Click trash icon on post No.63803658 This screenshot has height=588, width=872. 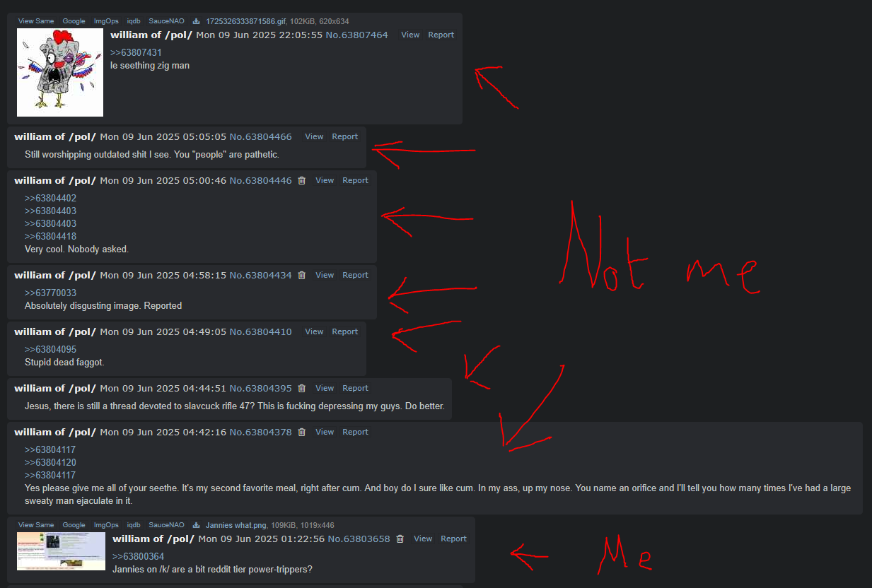coord(400,539)
